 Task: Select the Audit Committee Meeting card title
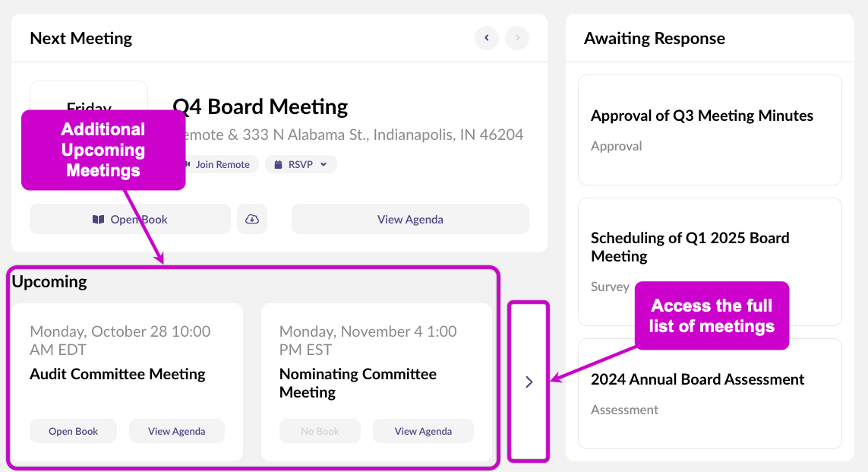118,374
